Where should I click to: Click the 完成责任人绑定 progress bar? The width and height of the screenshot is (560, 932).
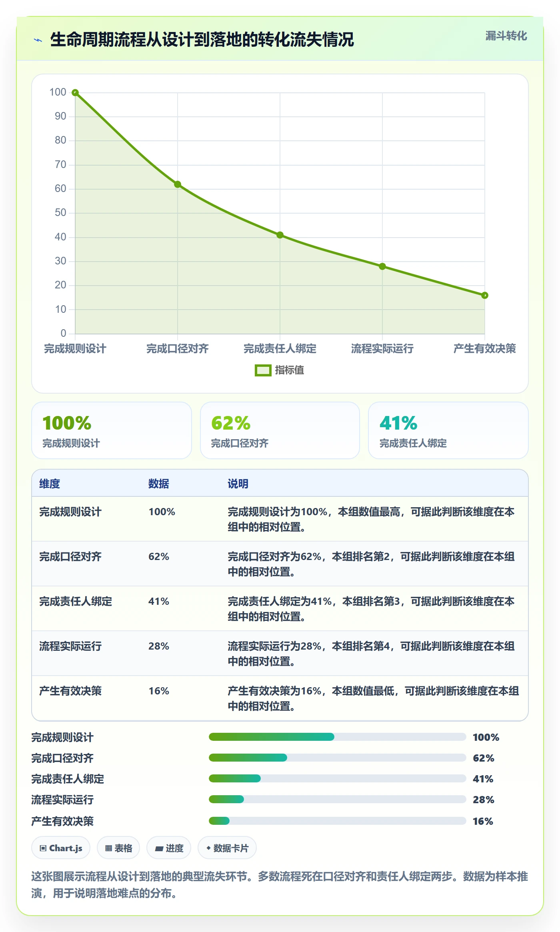338,778
